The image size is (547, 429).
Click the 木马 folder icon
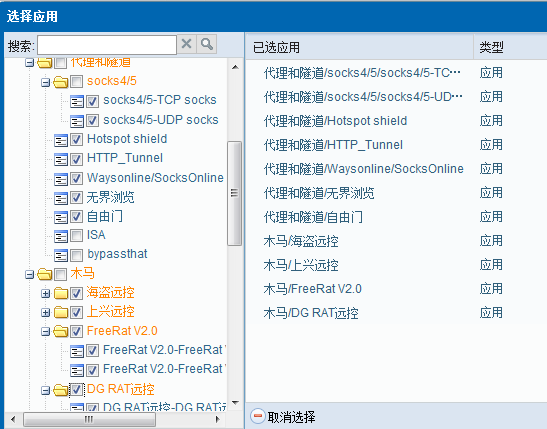click(x=45, y=274)
